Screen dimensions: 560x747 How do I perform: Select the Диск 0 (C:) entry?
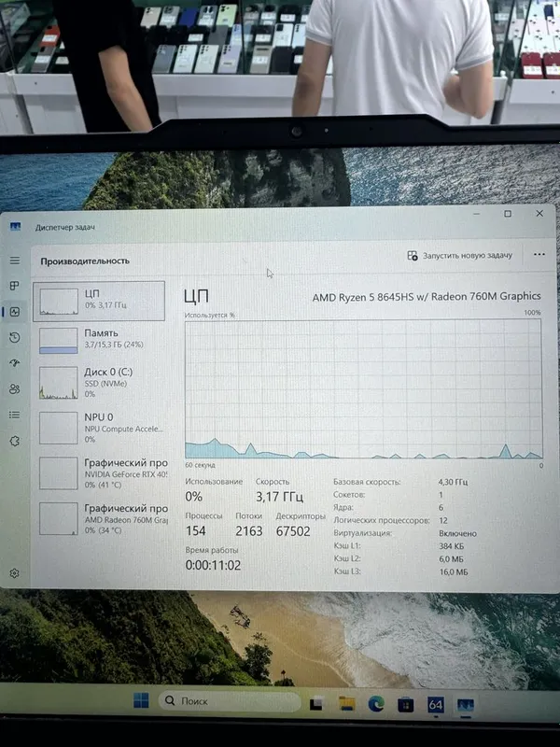pyautogui.click(x=99, y=383)
